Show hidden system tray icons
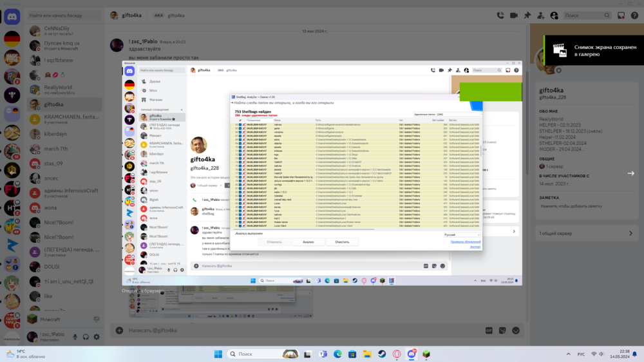Viewport: 644px width, 362px height. point(569,354)
